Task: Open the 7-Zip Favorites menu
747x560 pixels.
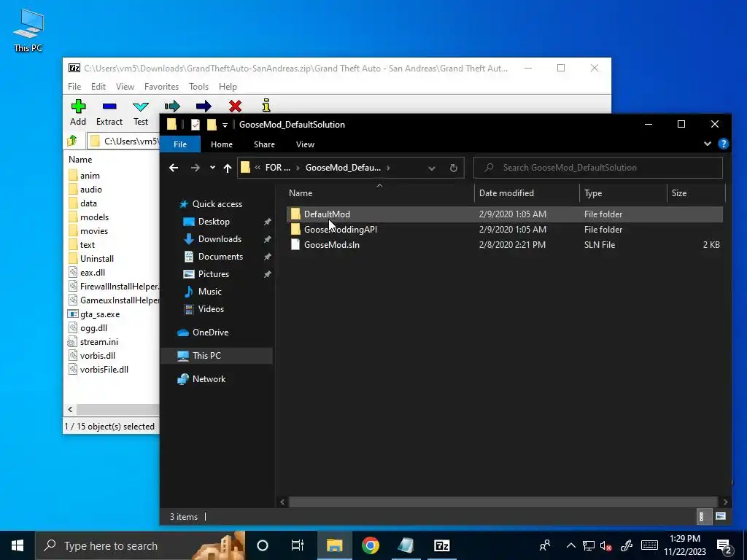Action: (161, 87)
